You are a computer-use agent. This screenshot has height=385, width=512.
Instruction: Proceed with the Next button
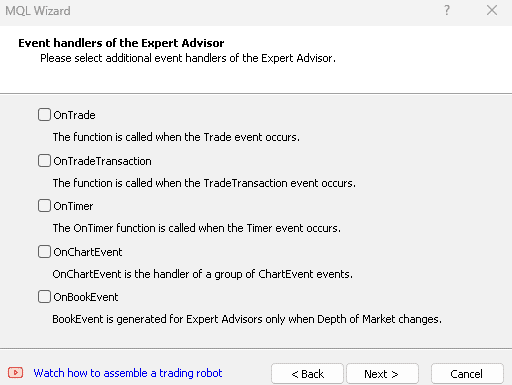point(382,374)
